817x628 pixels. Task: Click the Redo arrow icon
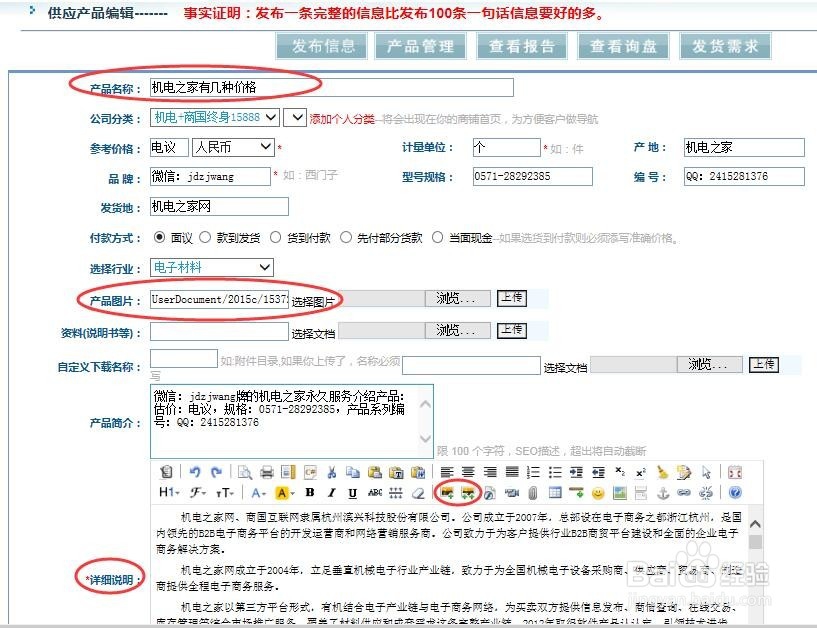pos(215,471)
